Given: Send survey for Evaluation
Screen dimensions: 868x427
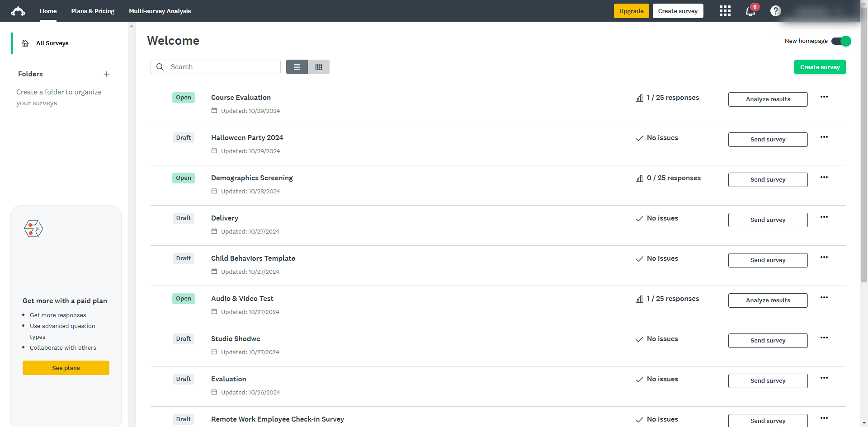Looking at the screenshot, I should pos(768,381).
